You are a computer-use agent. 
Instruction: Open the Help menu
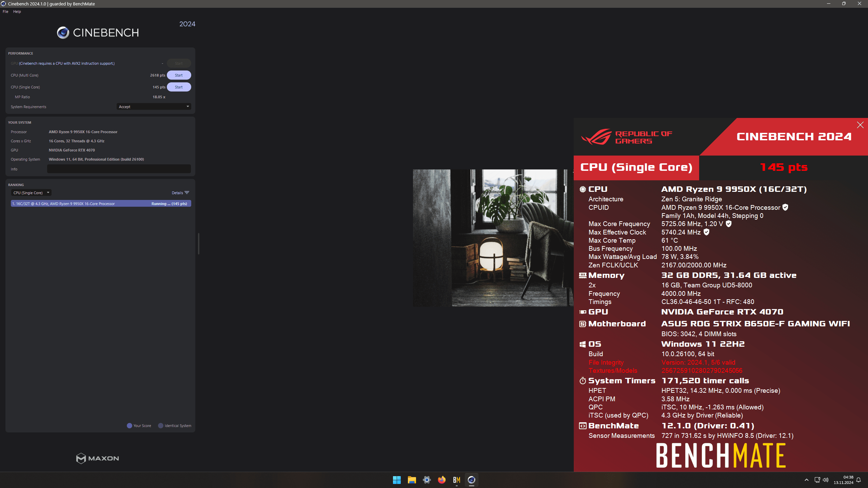tap(17, 12)
